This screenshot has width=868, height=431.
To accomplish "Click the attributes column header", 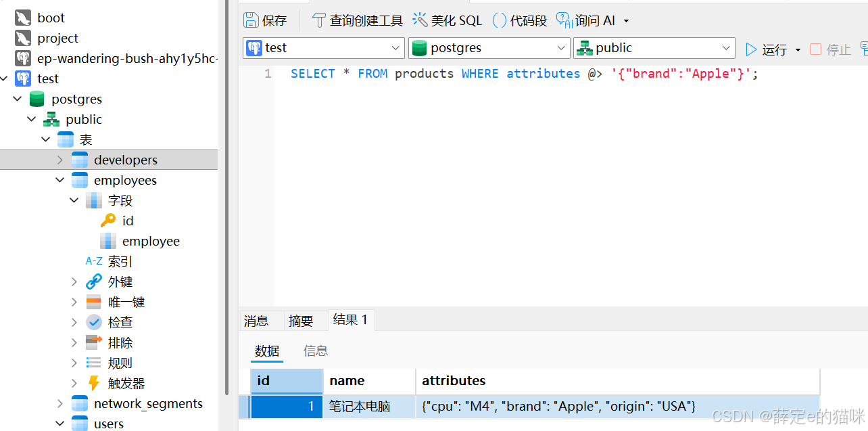I will click(617, 381).
